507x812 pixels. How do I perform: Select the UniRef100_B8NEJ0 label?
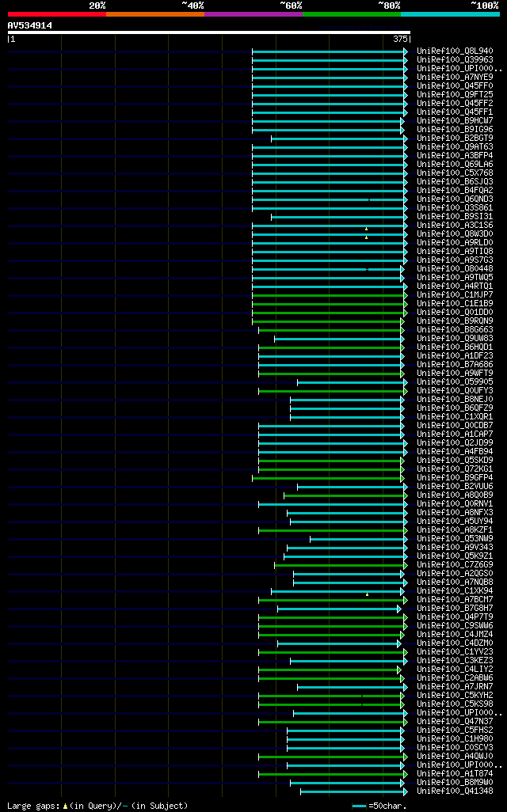(456, 399)
